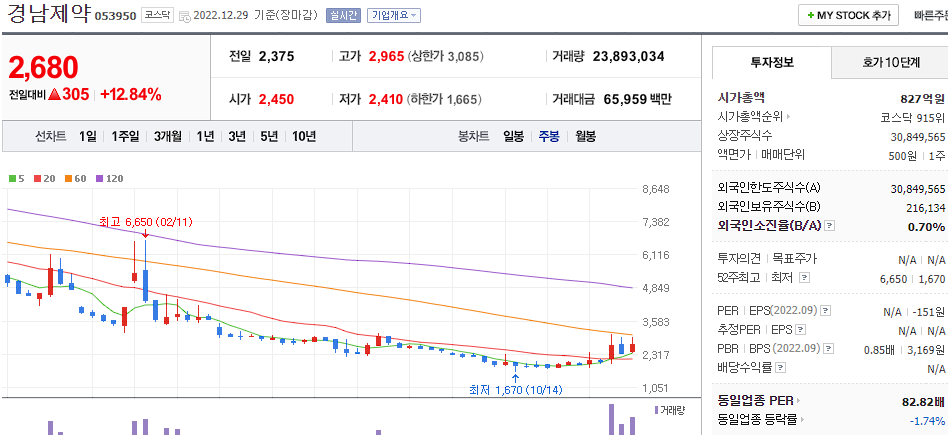Viewport: 948px width, 435px height.
Task: Click the blue 최저 1,670 arrow marker
Action: [x=515, y=379]
